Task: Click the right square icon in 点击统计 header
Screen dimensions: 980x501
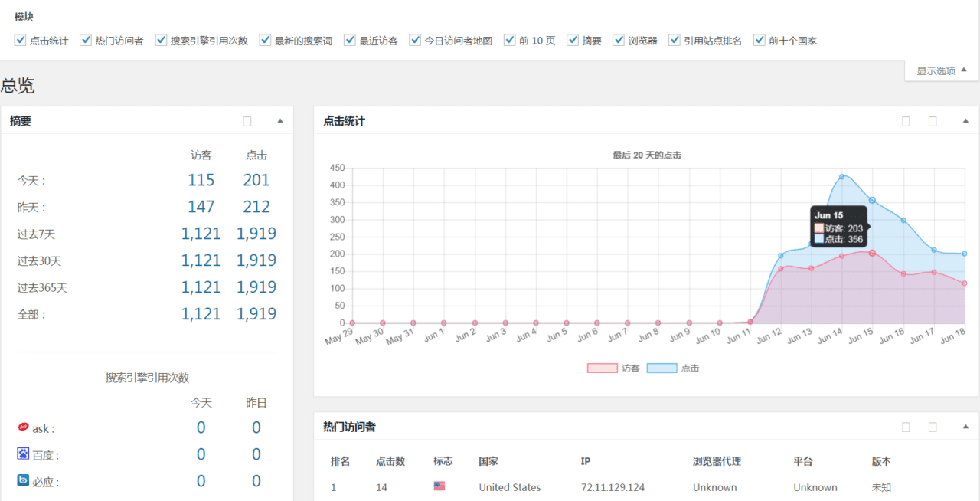Action: 933,121
